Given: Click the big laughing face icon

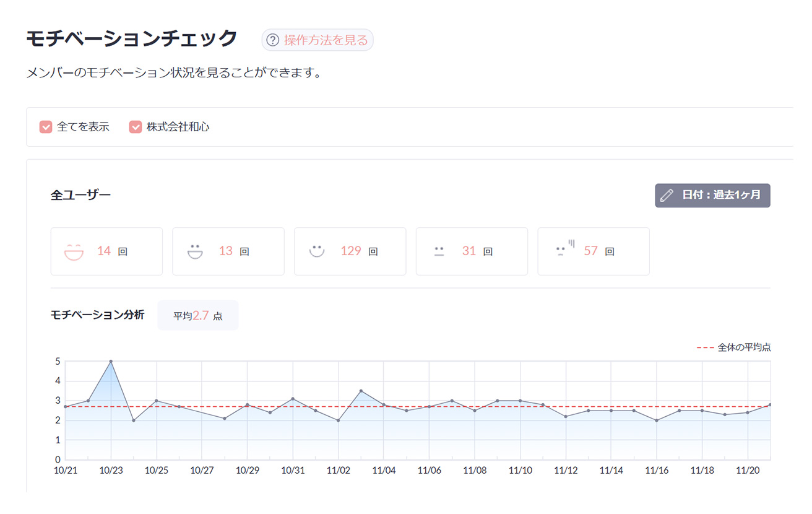Looking at the screenshot, I should coord(74,251).
